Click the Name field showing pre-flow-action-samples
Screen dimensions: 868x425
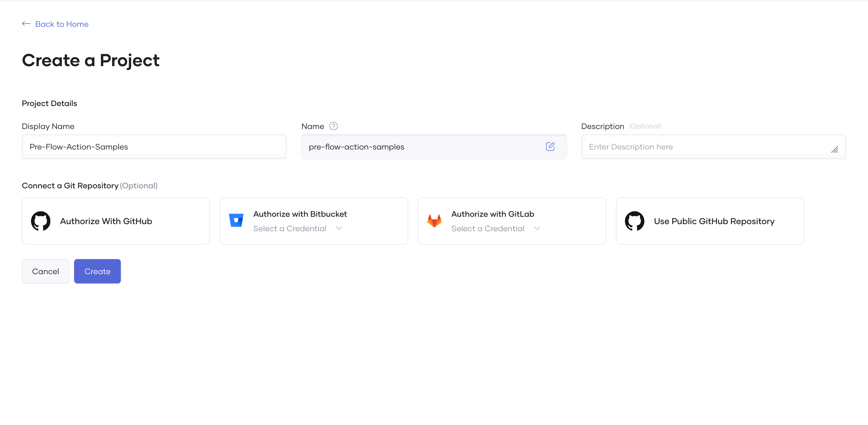coord(404,146)
